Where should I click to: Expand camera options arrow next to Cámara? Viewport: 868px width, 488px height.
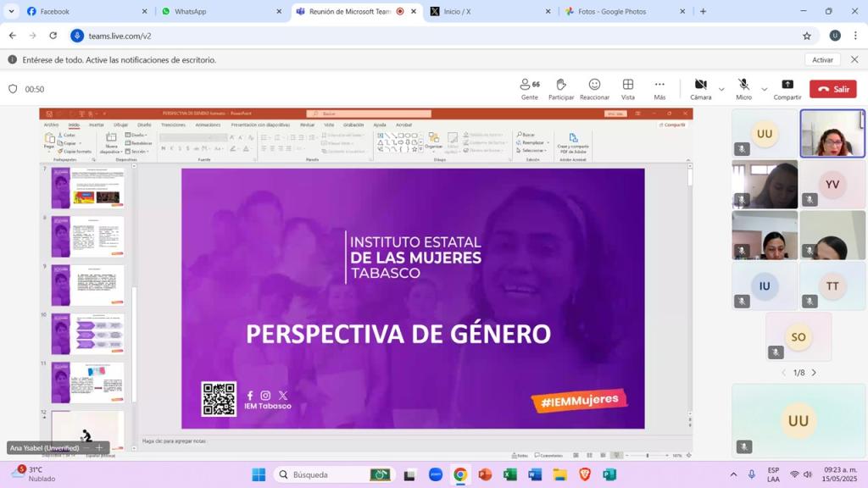tap(721, 89)
